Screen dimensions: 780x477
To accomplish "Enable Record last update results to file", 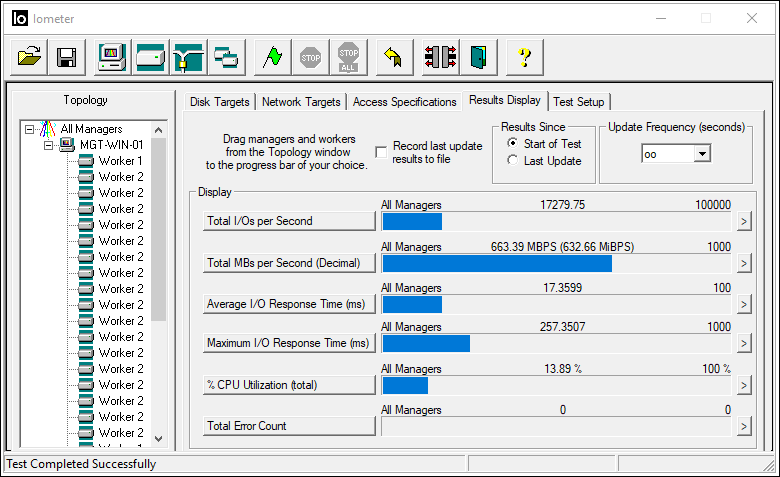I will 381,152.
